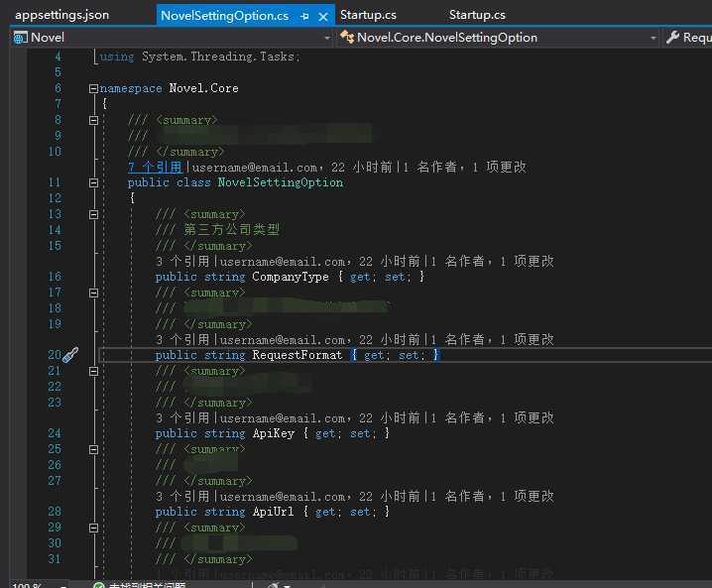Open the Novel project dropdown

tap(327, 38)
